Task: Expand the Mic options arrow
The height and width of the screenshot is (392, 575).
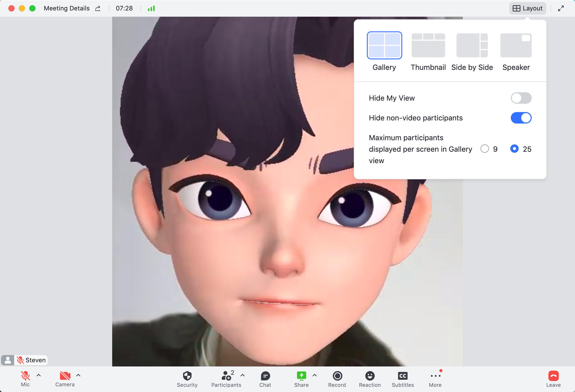Action: tap(39, 375)
